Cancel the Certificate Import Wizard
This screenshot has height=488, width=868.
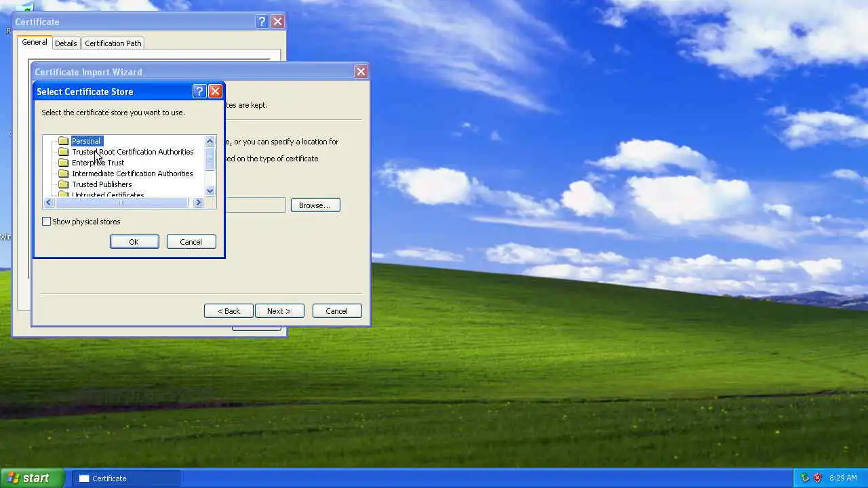[337, 311]
